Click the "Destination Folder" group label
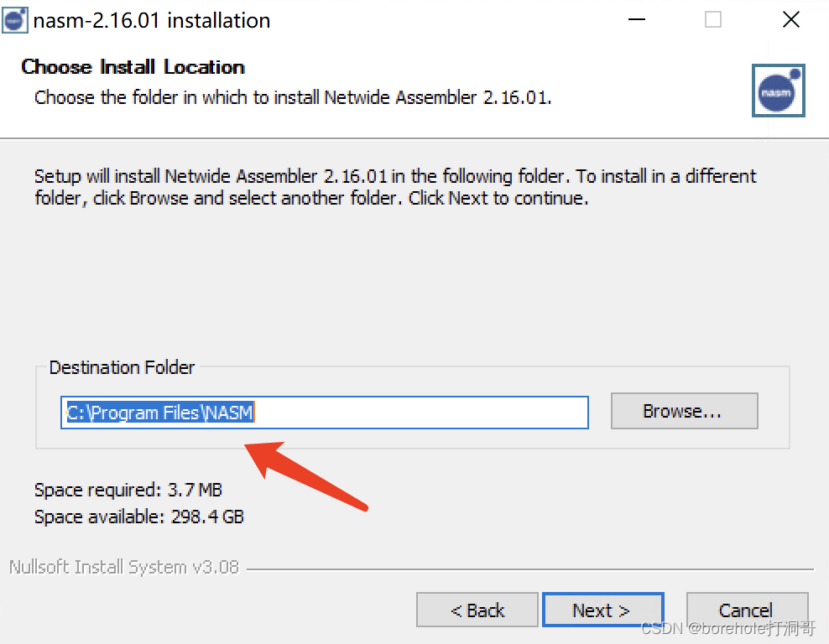 (x=122, y=367)
